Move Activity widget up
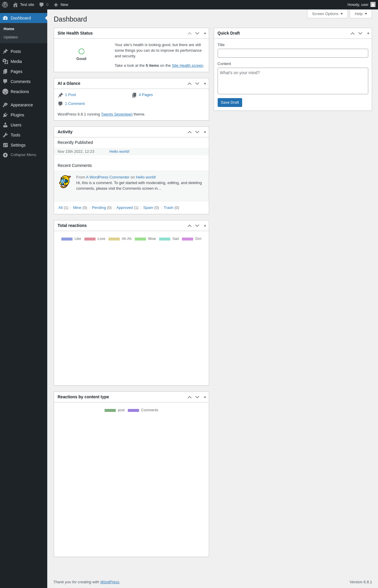378x588 pixels. click(190, 132)
